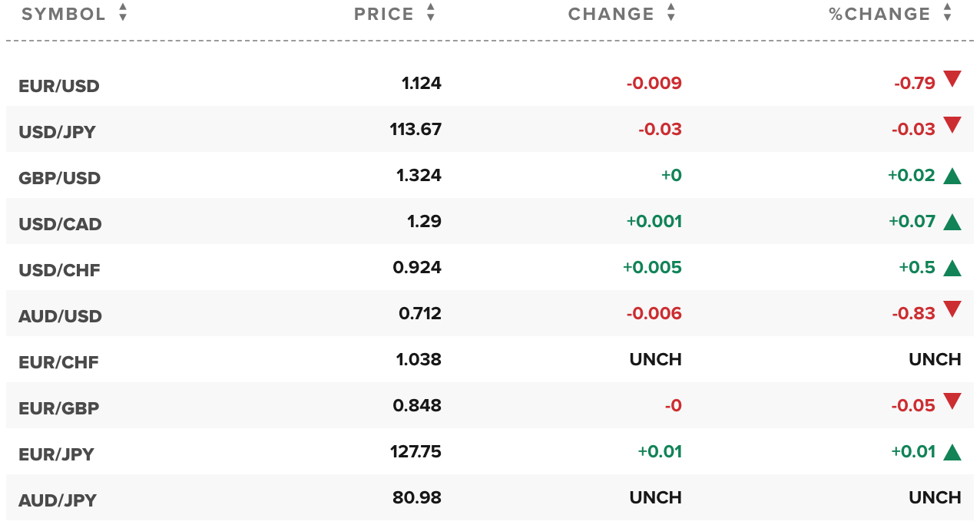Open the EUR/USD symbol link
The image size is (980, 528).
59,86
